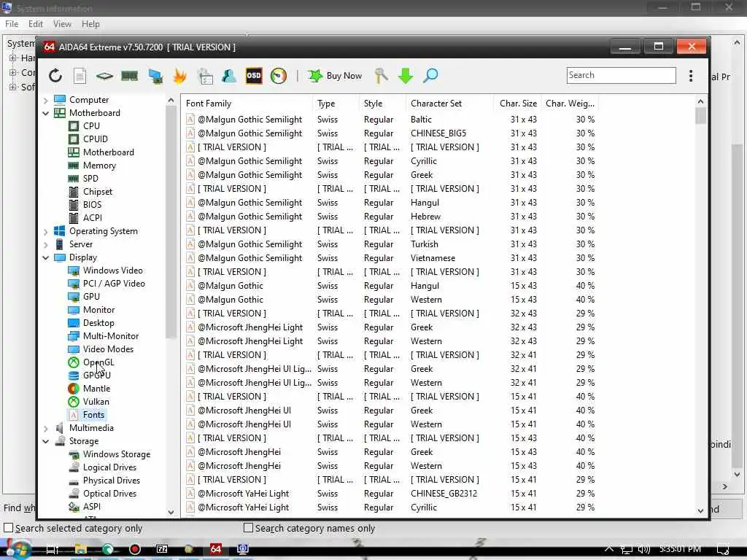This screenshot has height=560, width=747.
Task: Click the motherboard chip toolbar icon
Action: click(104, 76)
